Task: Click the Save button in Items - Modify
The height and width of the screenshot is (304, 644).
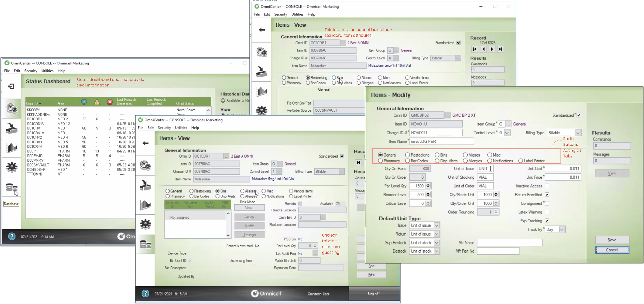Action: tap(612, 240)
